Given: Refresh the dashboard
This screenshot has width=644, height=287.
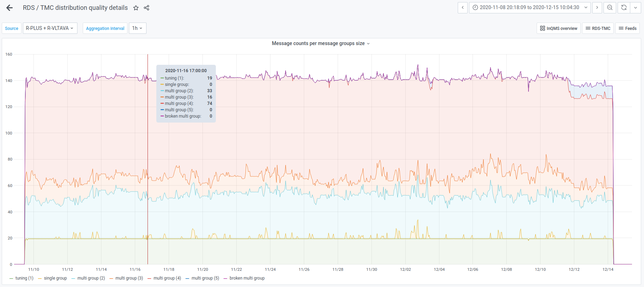Looking at the screenshot, I should tap(624, 7).
